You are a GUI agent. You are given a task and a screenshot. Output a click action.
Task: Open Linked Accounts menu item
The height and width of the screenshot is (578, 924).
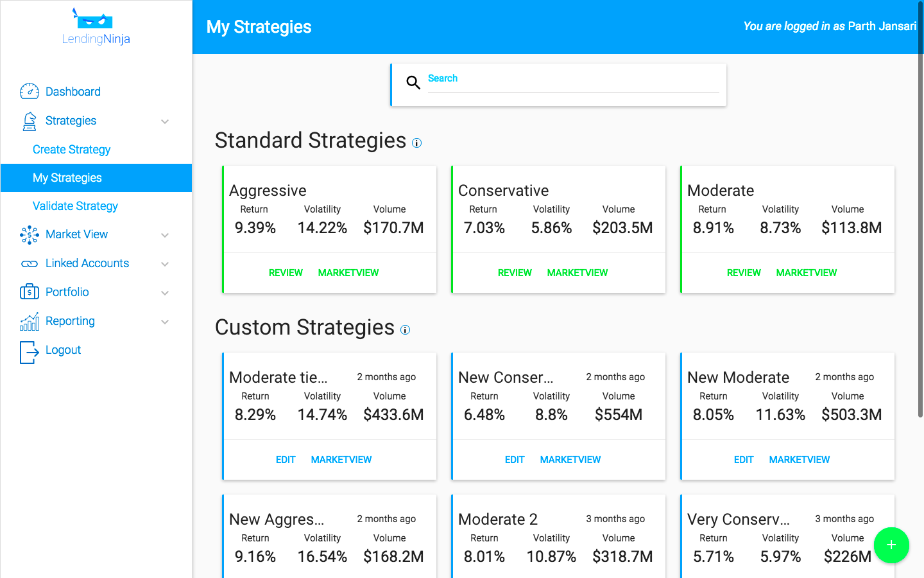click(87, 263)
